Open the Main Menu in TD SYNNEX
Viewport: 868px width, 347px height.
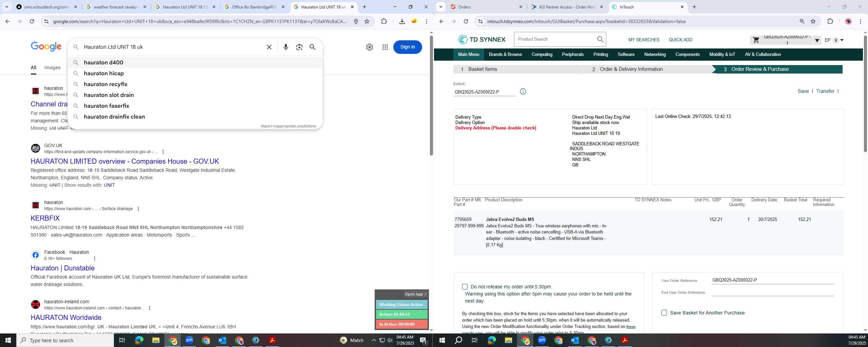[x=469, y=55]
